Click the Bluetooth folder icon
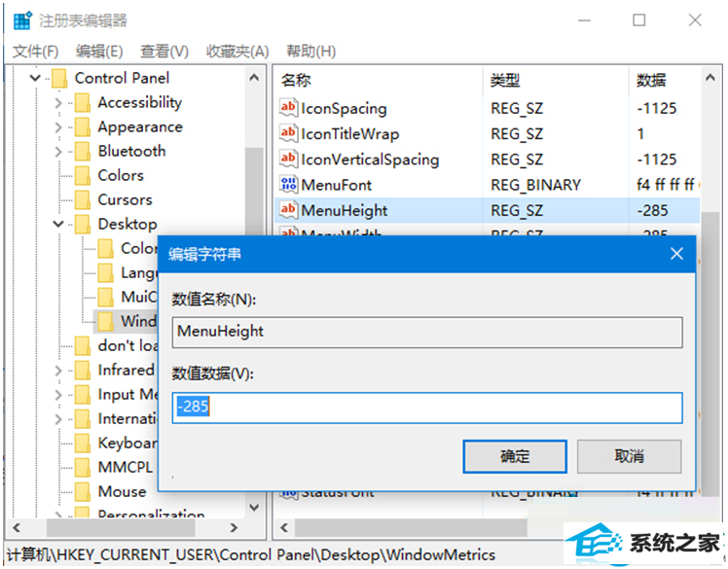 83,152
